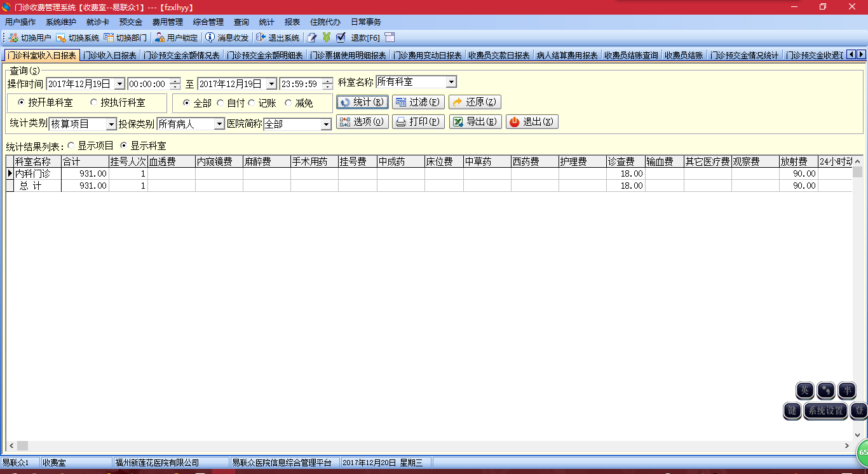Click the 退款[F6] toolbar button
This screenshot has width=868, height=474.
[x=365, y=37]
